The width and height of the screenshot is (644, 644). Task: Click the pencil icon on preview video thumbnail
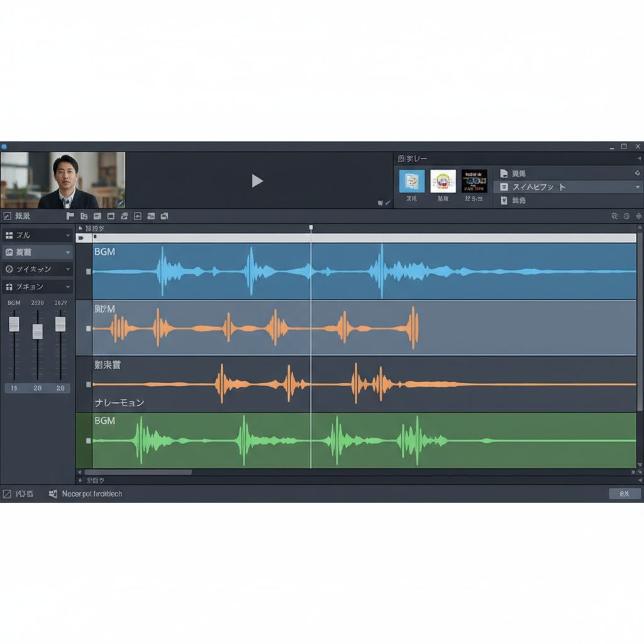coord(120,203)
